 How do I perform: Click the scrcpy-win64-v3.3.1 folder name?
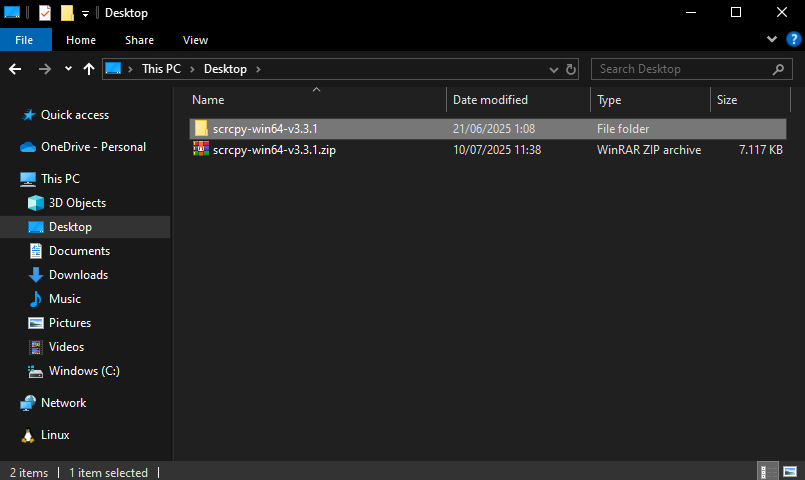(x=265, y=129)
